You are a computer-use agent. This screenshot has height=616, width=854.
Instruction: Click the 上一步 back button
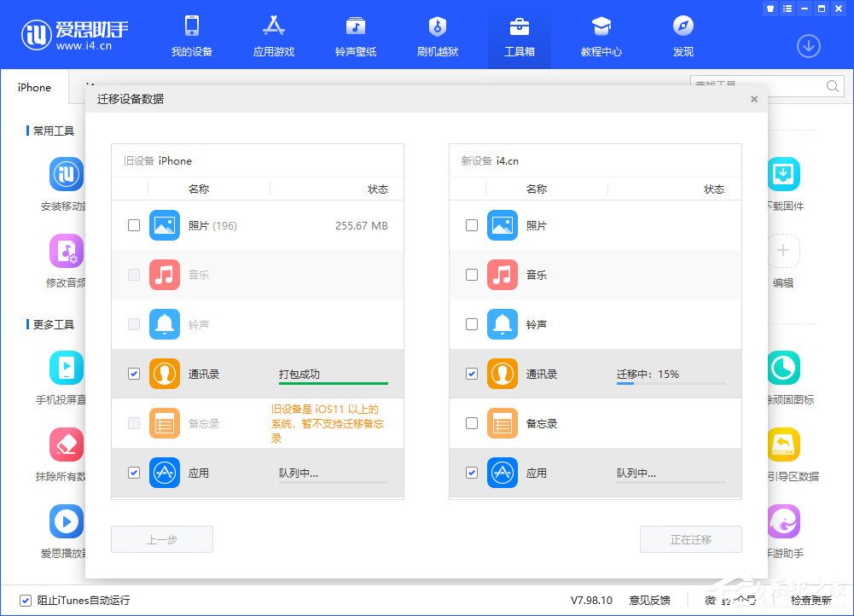(161, 538)
